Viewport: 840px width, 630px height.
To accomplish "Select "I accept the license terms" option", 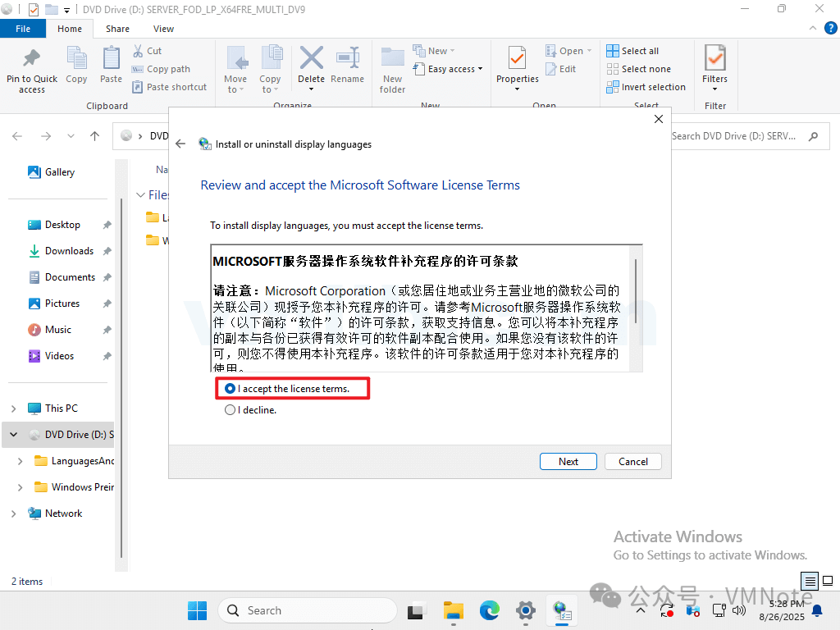I will tap(231, 389).
